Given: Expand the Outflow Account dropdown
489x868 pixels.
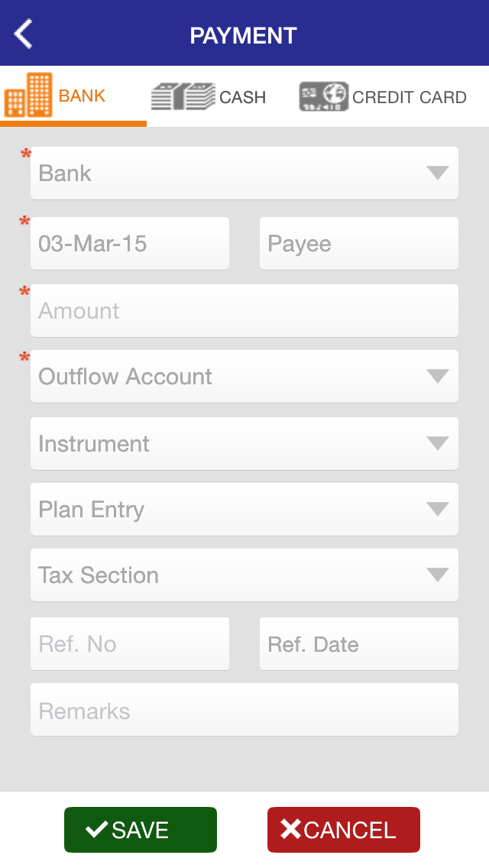Looking at the screenshot, I should [244, 376].
